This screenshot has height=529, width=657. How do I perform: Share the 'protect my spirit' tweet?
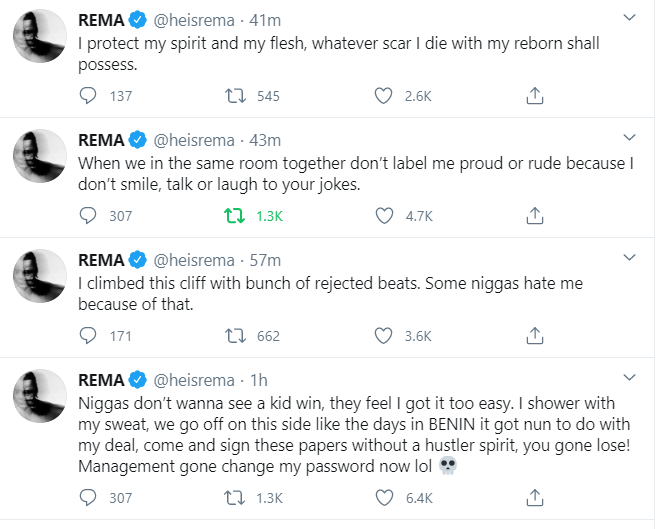coord(534,96)
